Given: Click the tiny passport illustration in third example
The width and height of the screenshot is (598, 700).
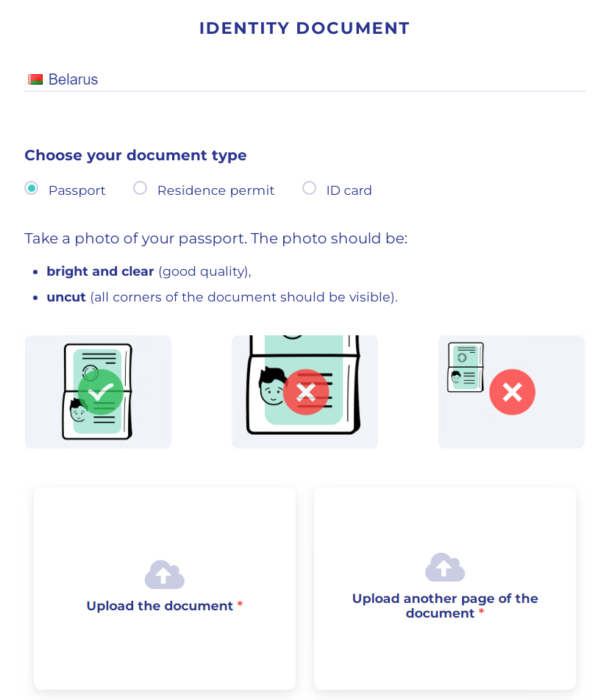Looking at the screenshot, I should click(x=466, y=366).
